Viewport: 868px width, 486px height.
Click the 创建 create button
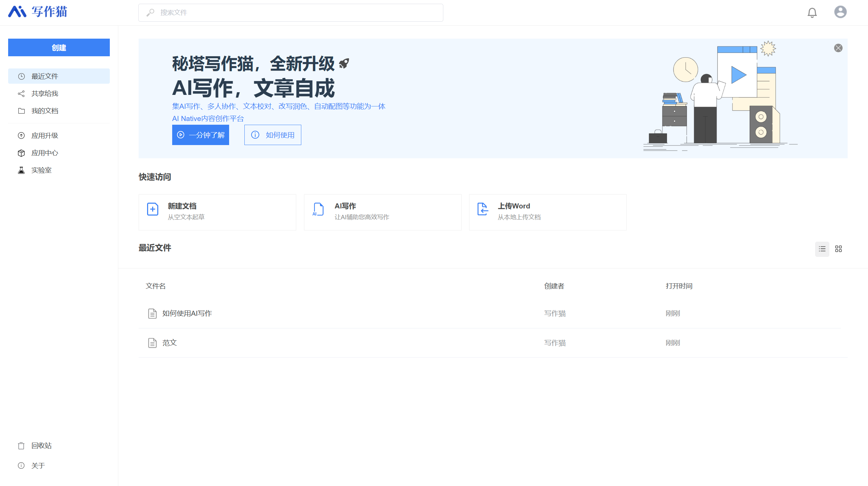[59, 47]
